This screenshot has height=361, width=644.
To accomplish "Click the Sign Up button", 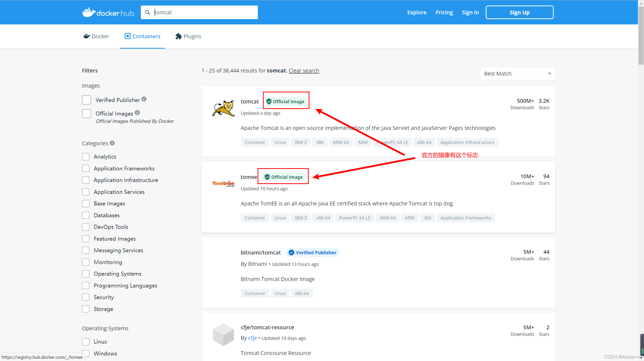I will coord(519,12).
